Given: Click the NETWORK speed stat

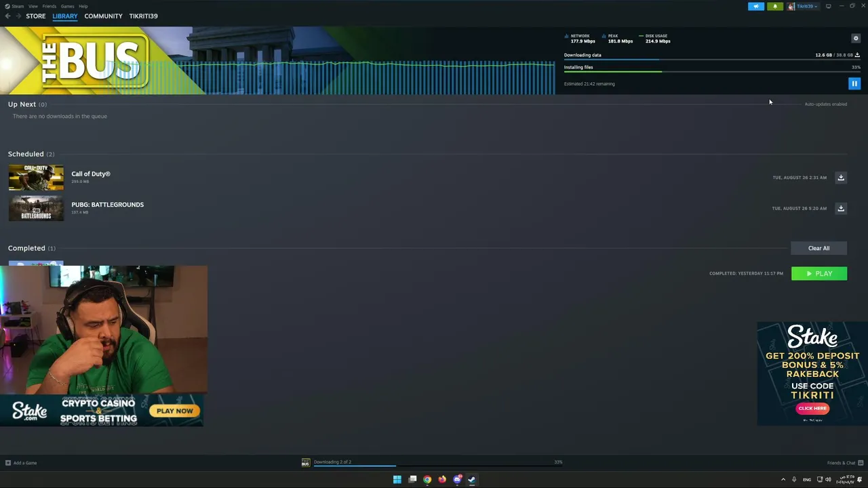Looking at the screenshot, I should 580,39.
